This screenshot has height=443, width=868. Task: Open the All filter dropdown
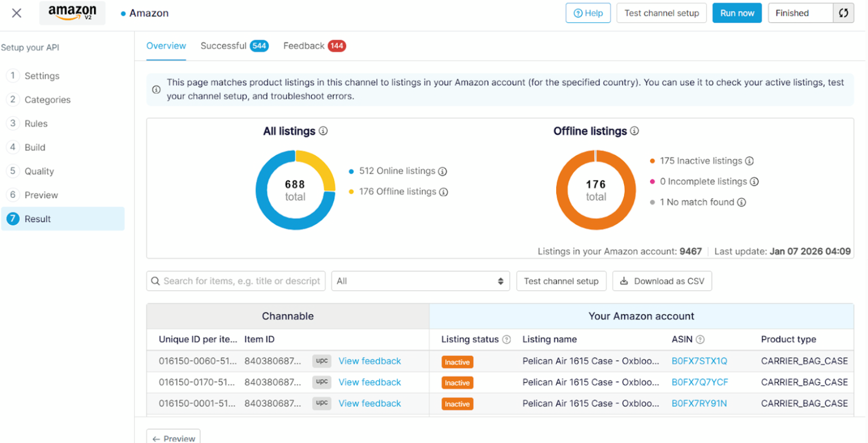(x=420, y=281)
